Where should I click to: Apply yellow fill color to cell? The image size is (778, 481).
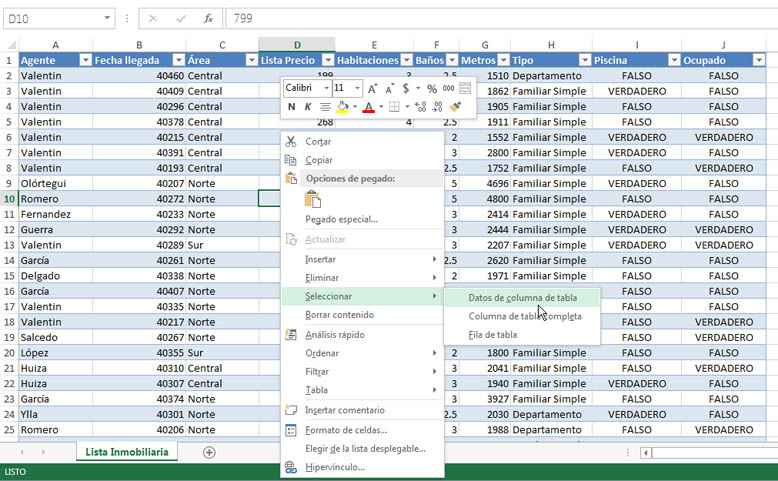coord(342,107)
